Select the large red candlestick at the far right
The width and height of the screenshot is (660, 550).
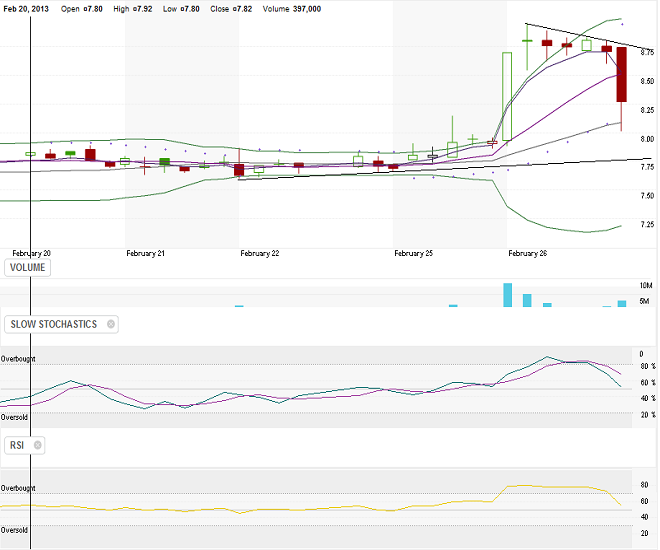coord(621,75)
